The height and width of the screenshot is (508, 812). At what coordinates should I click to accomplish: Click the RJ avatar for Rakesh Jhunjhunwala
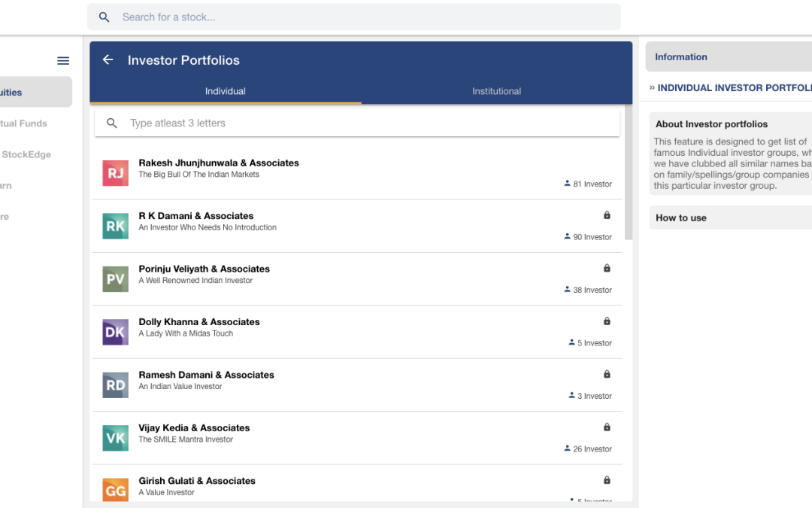(116, 173)
